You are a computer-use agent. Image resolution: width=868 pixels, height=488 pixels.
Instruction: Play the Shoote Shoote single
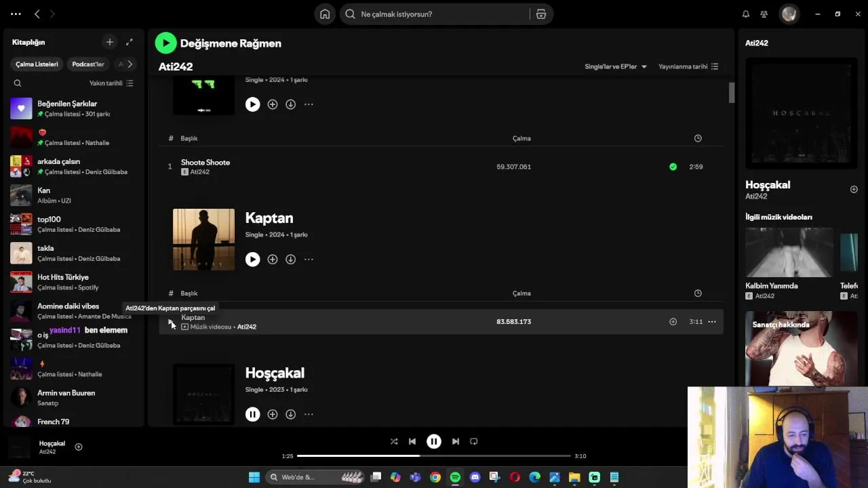point(252,104)
